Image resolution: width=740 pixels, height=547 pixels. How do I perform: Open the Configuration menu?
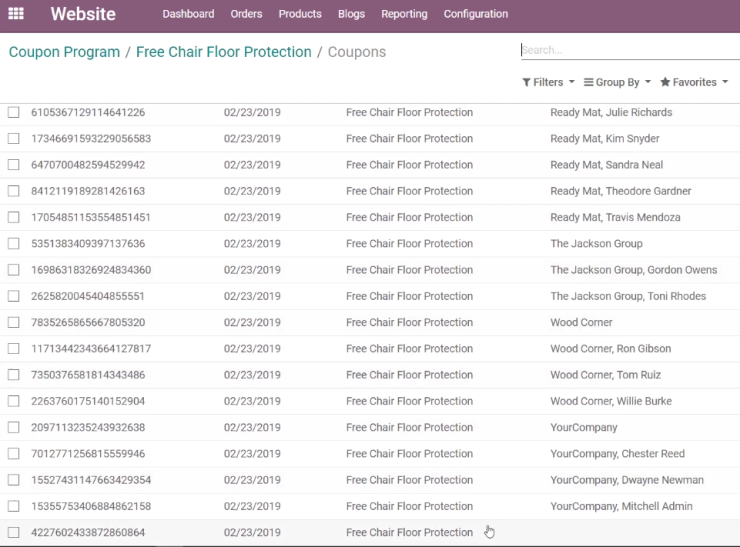tap(476, 14)
